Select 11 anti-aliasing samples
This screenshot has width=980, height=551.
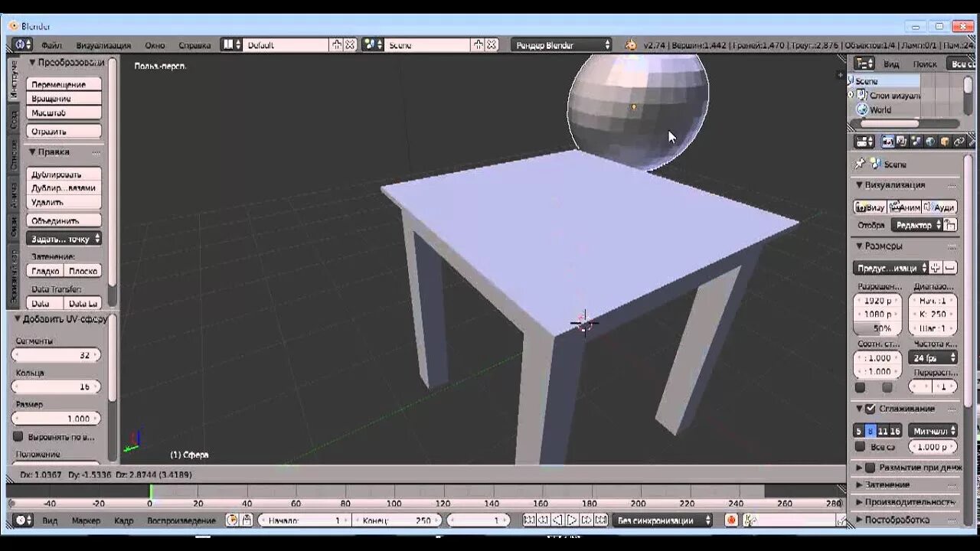pos(883,431)
